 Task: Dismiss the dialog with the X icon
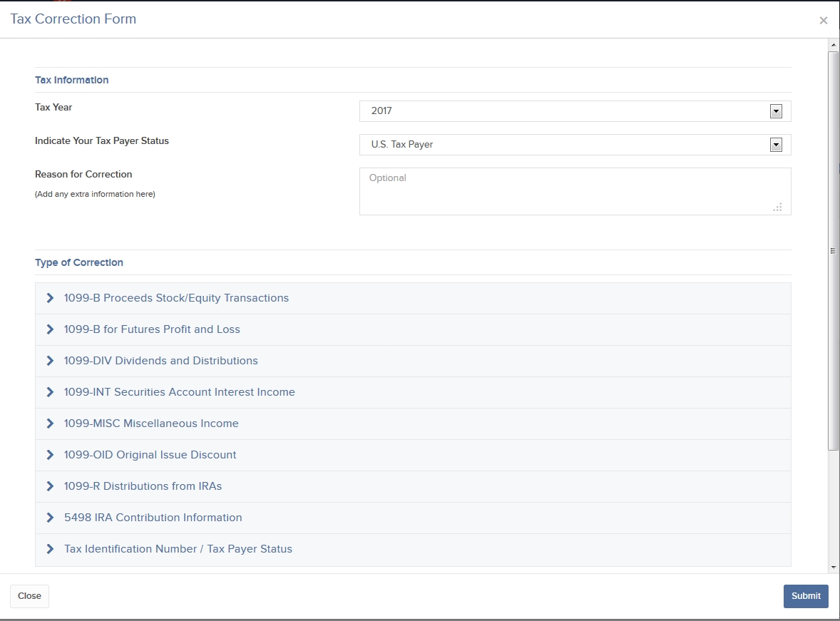point(824,21)
